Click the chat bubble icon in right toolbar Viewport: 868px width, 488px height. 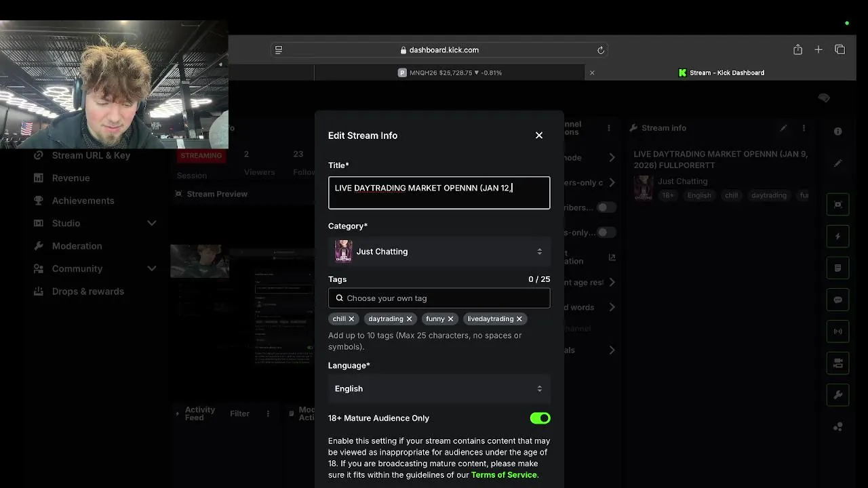coord(838,300)
